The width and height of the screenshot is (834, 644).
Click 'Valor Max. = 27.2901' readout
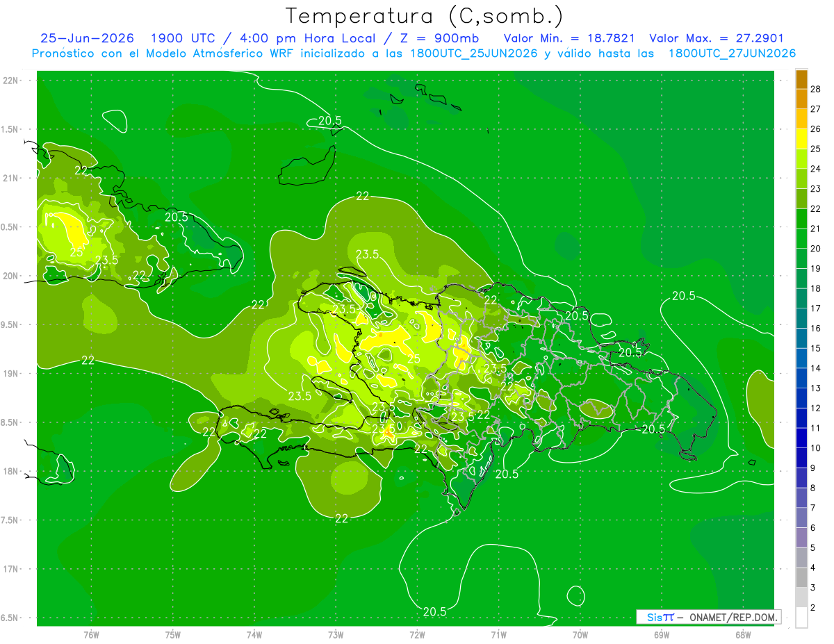pyautogui.click(x=717, y=39)
